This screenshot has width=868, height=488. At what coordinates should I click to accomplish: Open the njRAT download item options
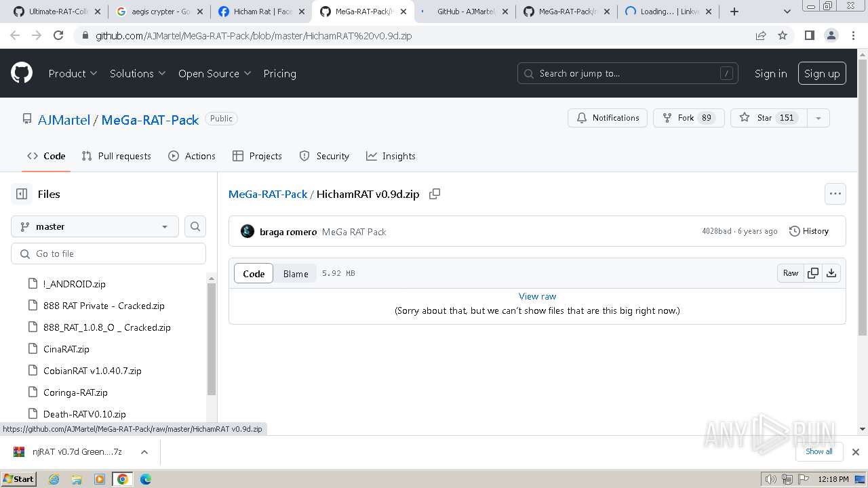click(144, 451)
